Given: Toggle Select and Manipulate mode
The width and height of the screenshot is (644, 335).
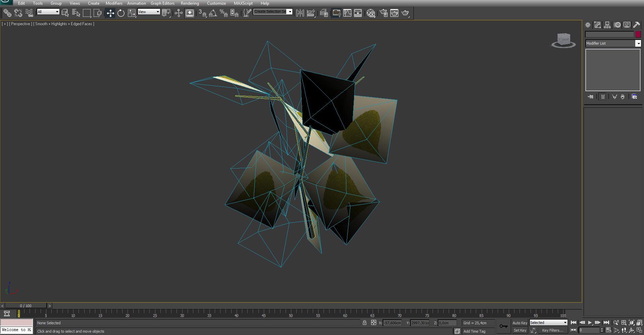Looking at the screenshot, I should tap(179, 13).
